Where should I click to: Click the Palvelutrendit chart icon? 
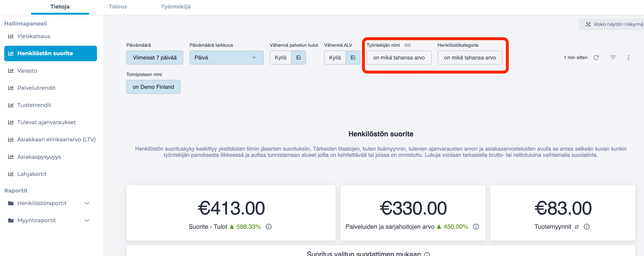point(11,88)
